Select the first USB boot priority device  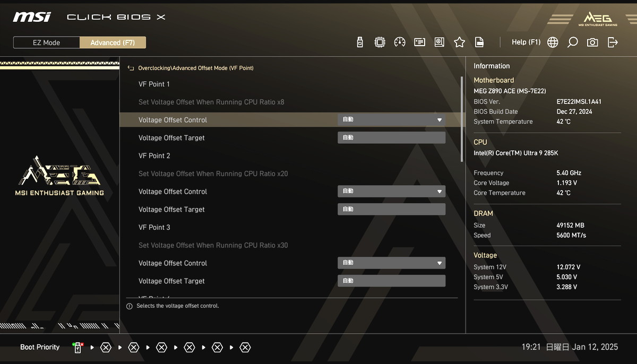[78, 348]
